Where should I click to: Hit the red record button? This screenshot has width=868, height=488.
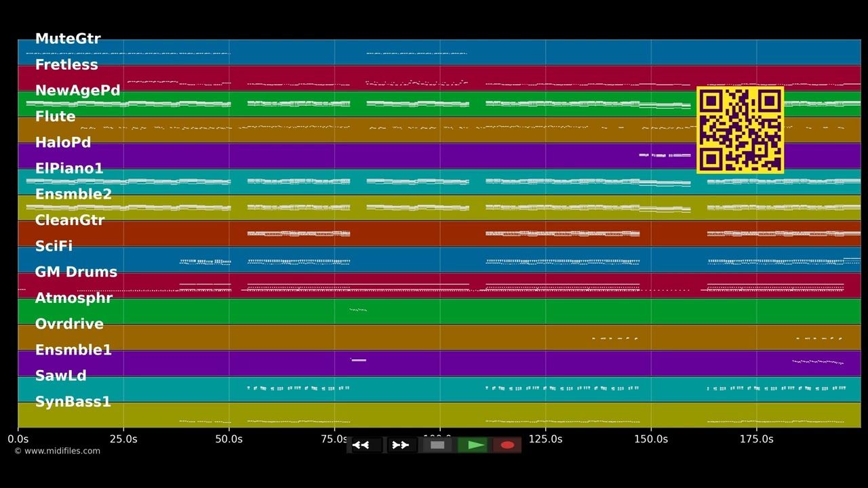507,445
